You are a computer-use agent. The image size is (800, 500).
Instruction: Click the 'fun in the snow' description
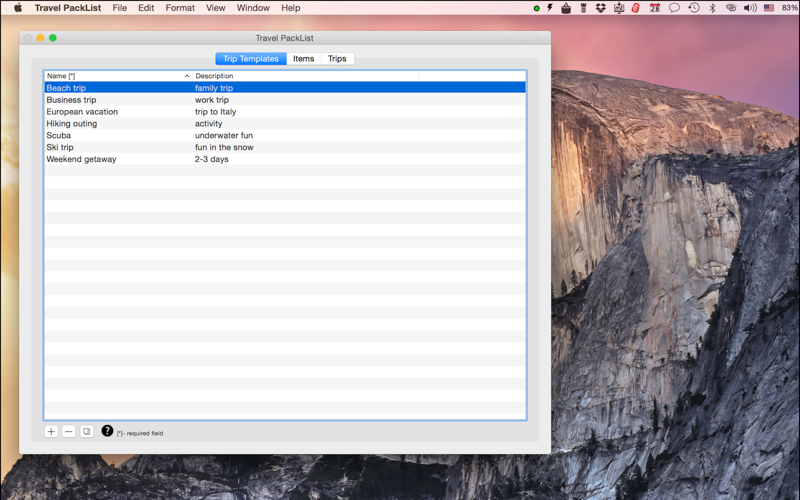pos(224,147)
